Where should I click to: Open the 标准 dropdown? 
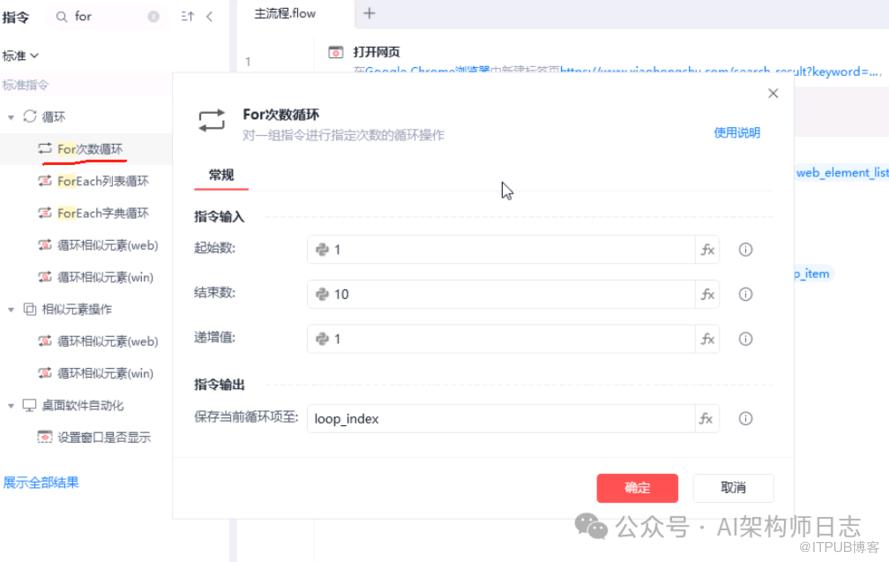(20, 56)
